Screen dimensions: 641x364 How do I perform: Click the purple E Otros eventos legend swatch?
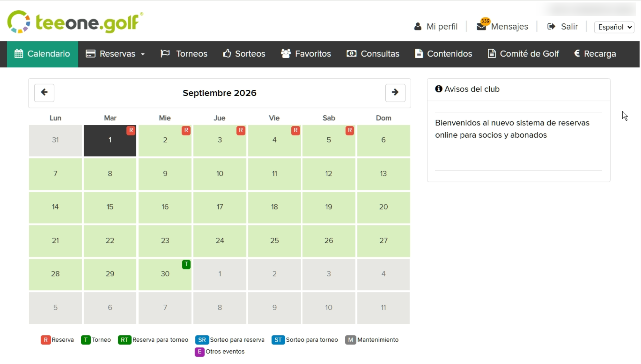[199, 351]
